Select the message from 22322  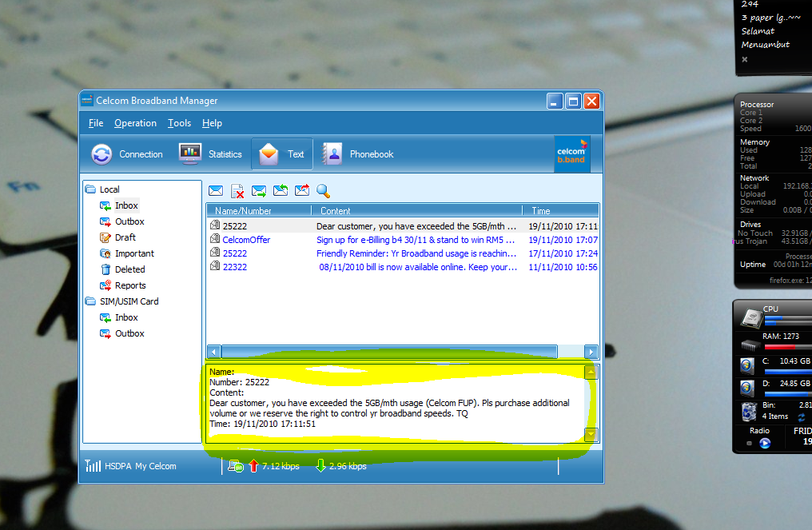403,267
